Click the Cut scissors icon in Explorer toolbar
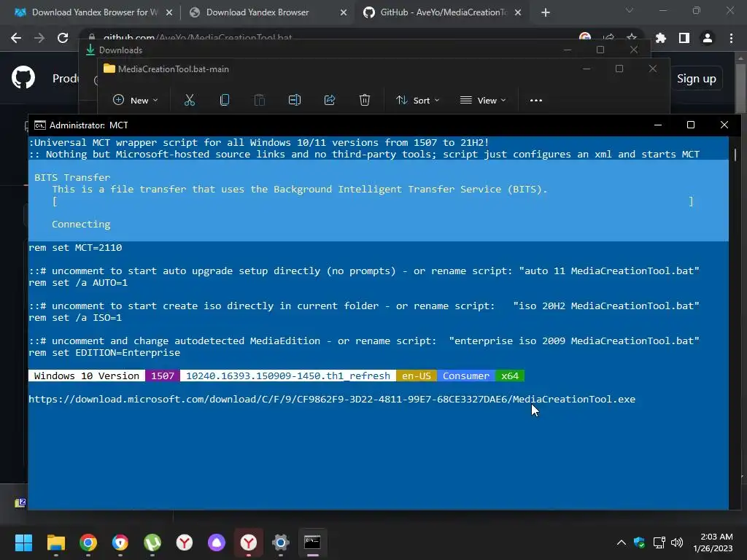Screen dimensions: 747x560 coord(190,100)
